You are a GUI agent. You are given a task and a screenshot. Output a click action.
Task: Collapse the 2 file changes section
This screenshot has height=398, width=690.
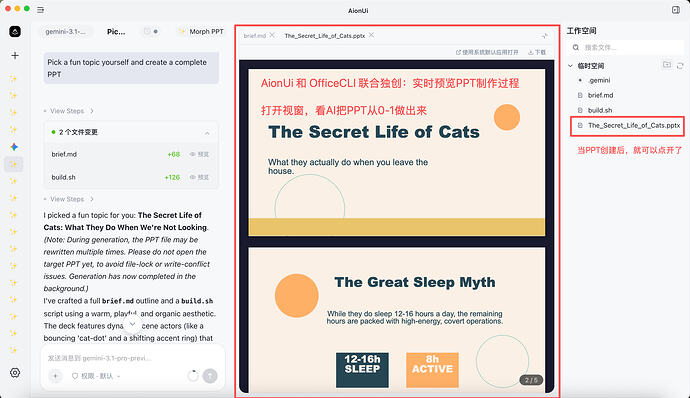pyautogui.click(x=207, y=133)
